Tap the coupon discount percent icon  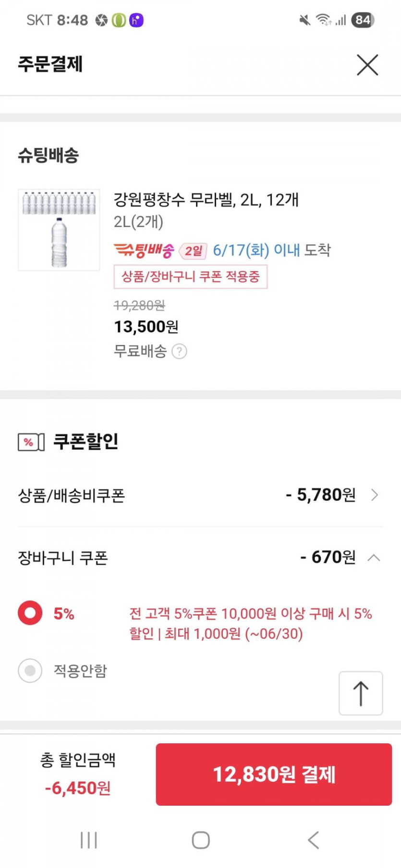tap(31, 442)
